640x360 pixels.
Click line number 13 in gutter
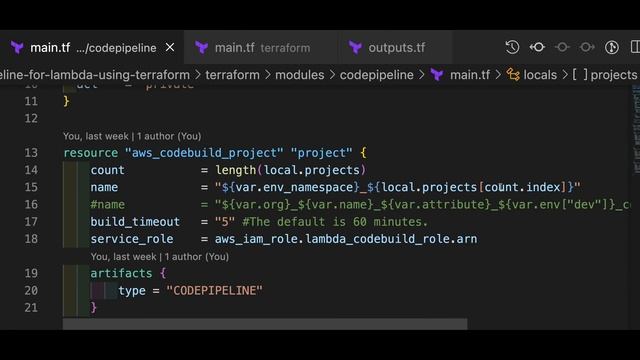pos(31,153)
